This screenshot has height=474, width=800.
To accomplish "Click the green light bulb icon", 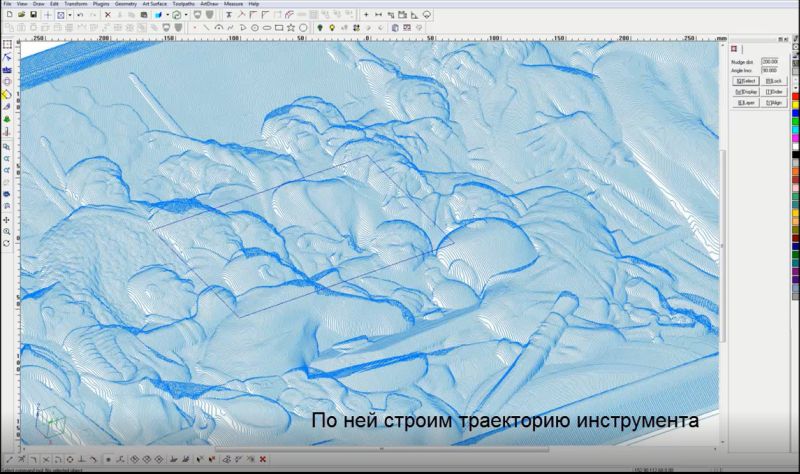I will point(320,28).
